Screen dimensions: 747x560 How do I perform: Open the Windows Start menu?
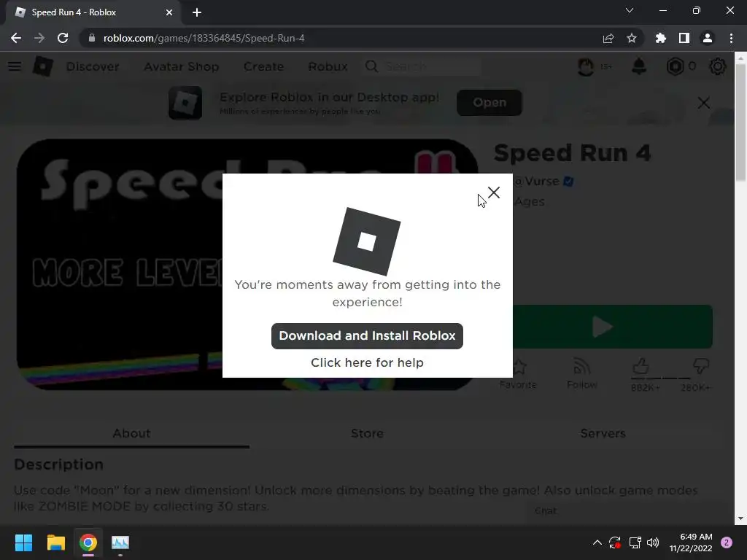[x=23, y=542]
